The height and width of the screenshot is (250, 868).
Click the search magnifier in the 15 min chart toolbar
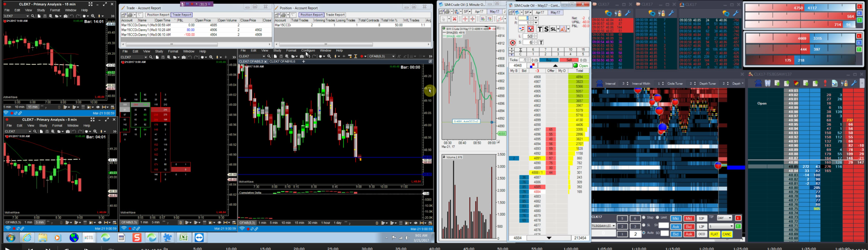(33, 16)
